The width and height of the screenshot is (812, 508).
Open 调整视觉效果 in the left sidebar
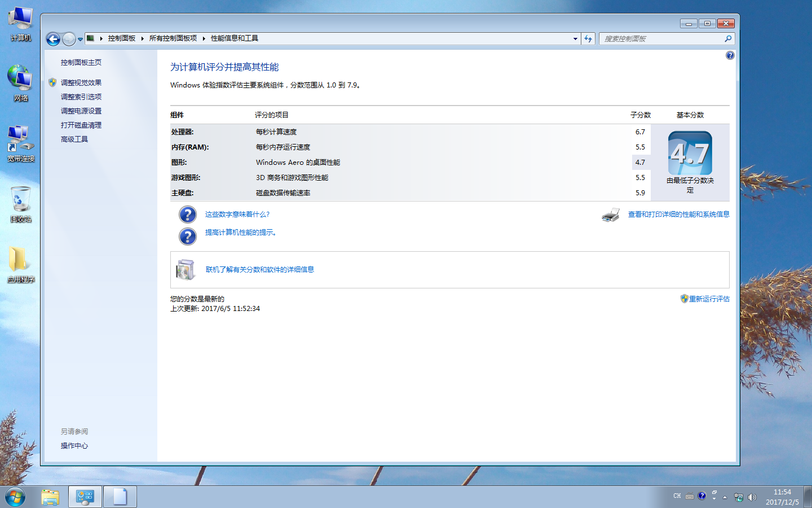click(x=81, y=83)
